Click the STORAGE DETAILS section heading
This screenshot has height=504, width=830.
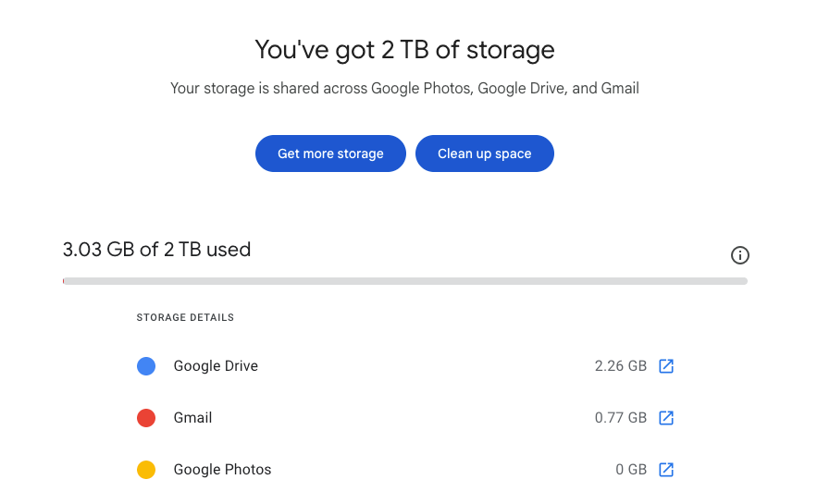(x=185, y=317)
